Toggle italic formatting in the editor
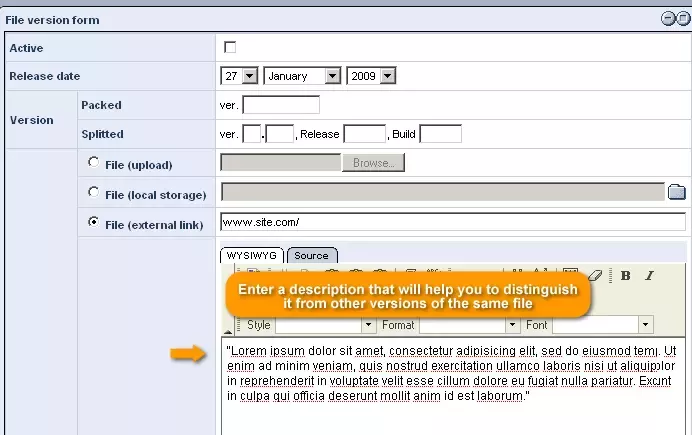Viewport: 692px width, 435px height. 649,276
